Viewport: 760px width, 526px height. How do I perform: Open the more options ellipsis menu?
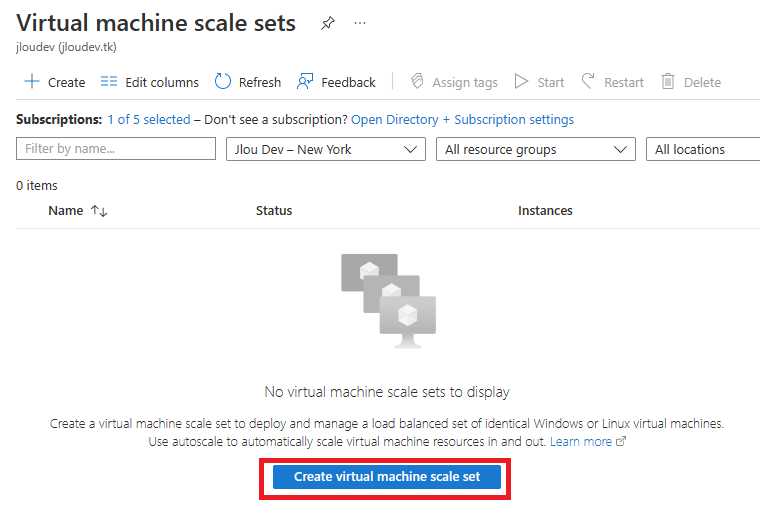coord(360,23)
